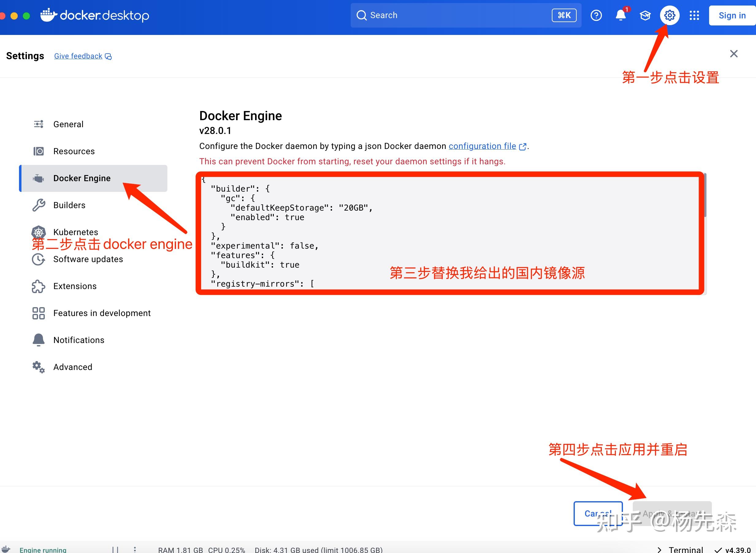Click the settings gear icon
This screenshot has height=553, width=756.
[670, 15]
